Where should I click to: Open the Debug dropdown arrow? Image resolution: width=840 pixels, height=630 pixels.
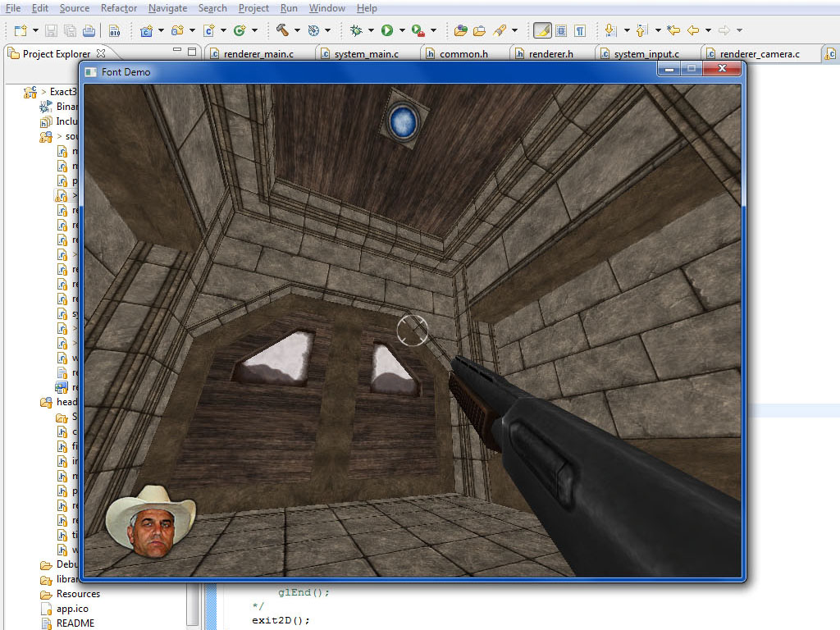click(371, 30)
